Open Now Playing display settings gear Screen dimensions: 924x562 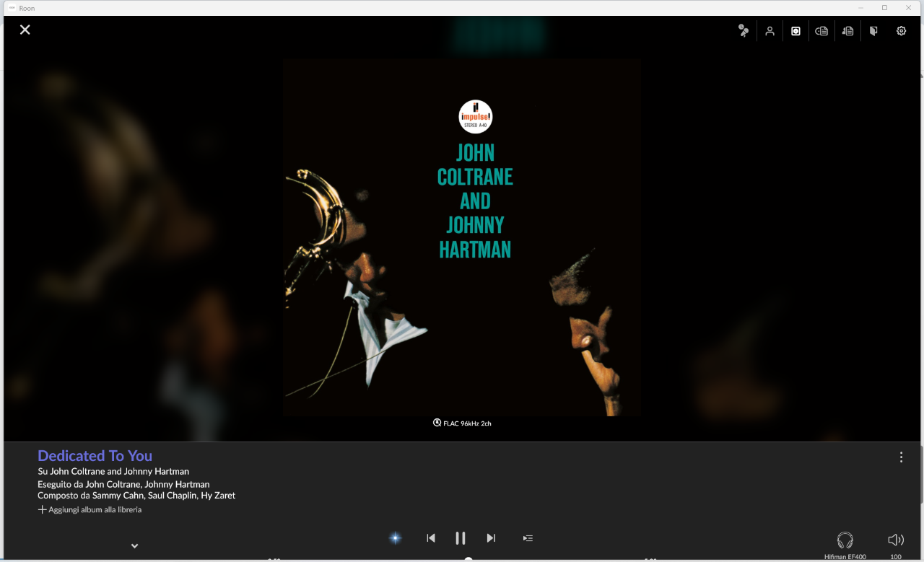click(x=901, y=31)
